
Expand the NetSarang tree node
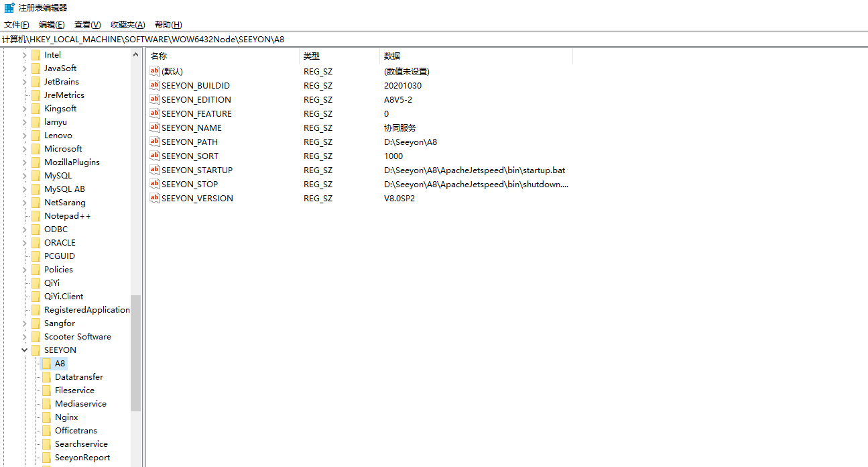coord(25,203)
